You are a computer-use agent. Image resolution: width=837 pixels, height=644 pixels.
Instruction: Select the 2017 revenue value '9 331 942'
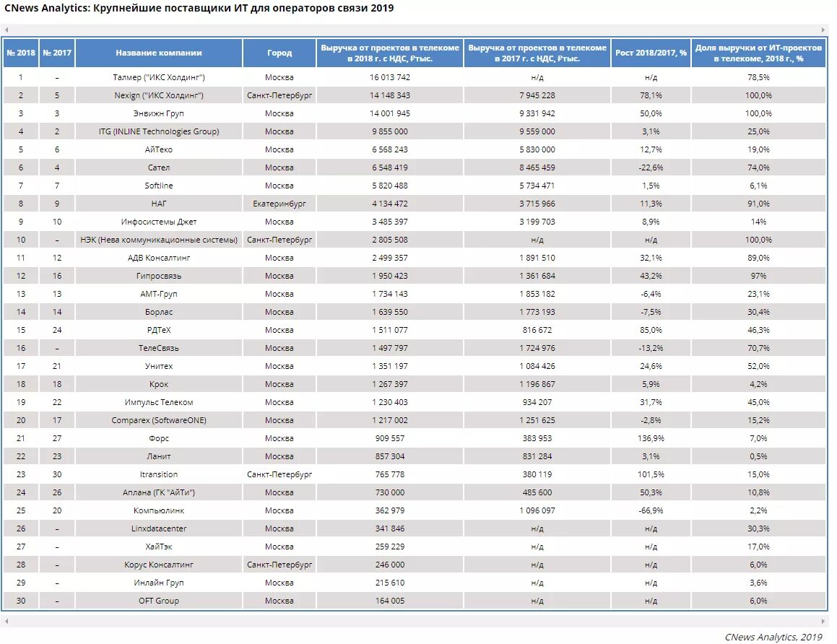tap(537, 113)
